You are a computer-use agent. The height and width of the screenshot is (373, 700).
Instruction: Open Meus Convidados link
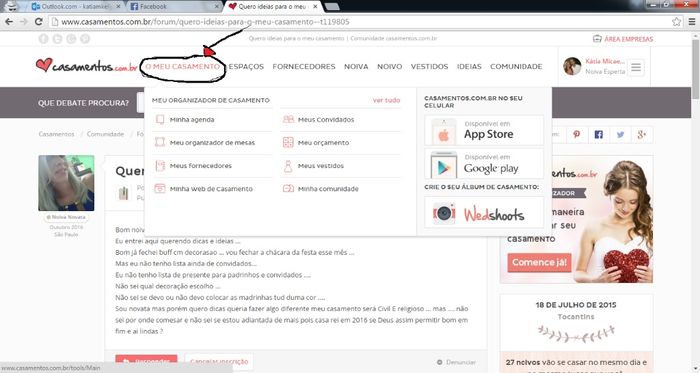pyautogui.click(x=326, y=120)
